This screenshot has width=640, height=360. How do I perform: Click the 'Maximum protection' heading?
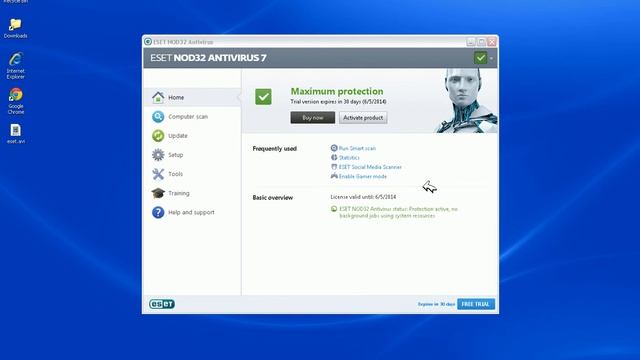(337, 91)
